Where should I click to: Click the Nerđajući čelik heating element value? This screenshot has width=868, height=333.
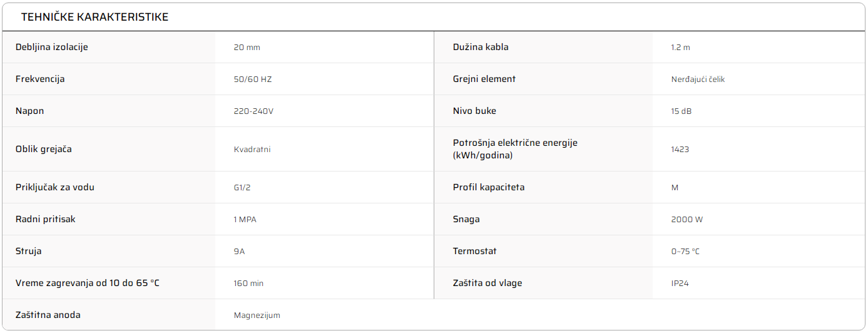(x=698, y=79)
